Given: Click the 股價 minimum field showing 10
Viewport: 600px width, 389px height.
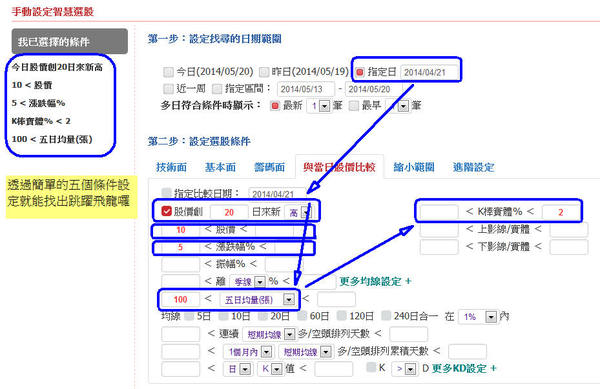Looking at the screenshot, I should (181, 230).
